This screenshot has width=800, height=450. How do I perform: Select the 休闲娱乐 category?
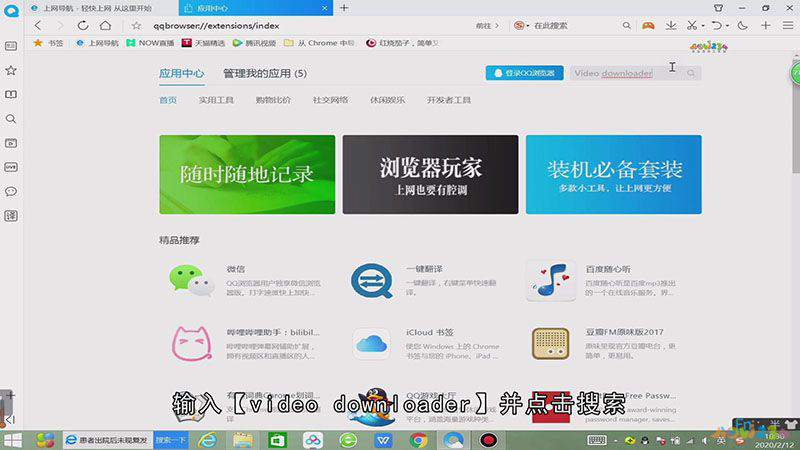click(x=388, y=100)
